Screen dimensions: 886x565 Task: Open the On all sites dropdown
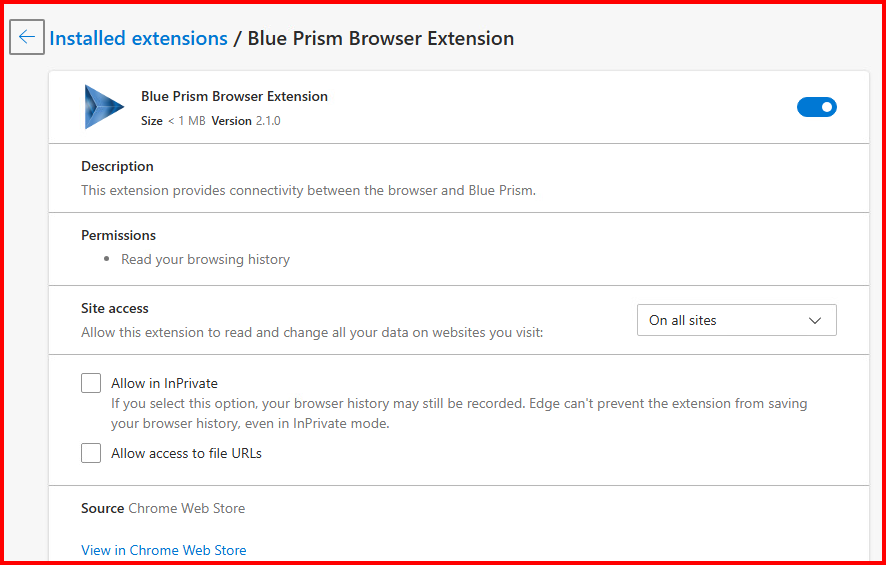(736, 320)
